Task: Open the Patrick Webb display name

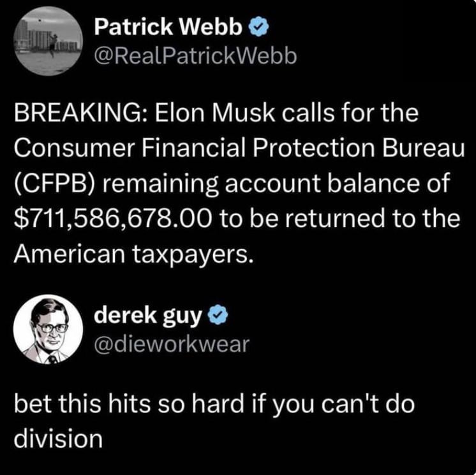Action: click(168, 27)
